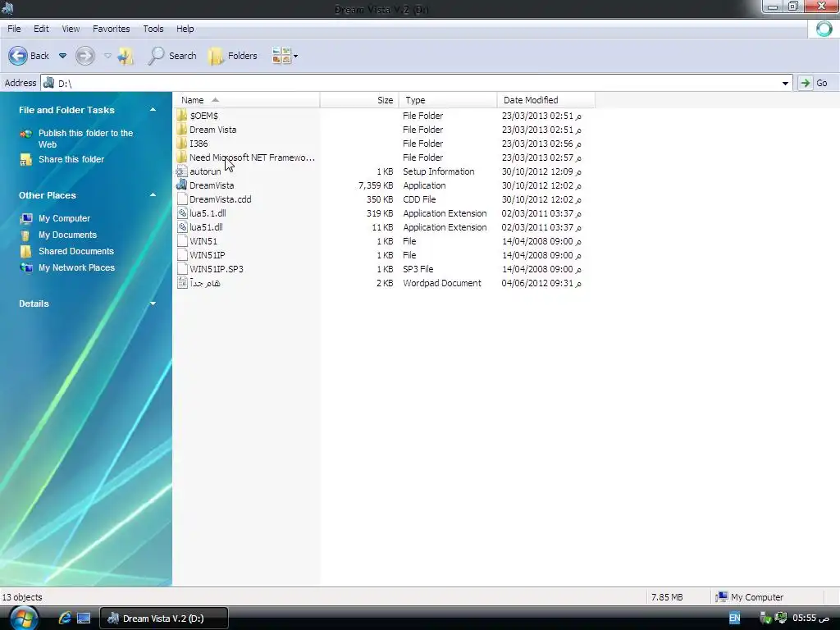Collapse the File and Folder Tasks section

tap(153, 110)
